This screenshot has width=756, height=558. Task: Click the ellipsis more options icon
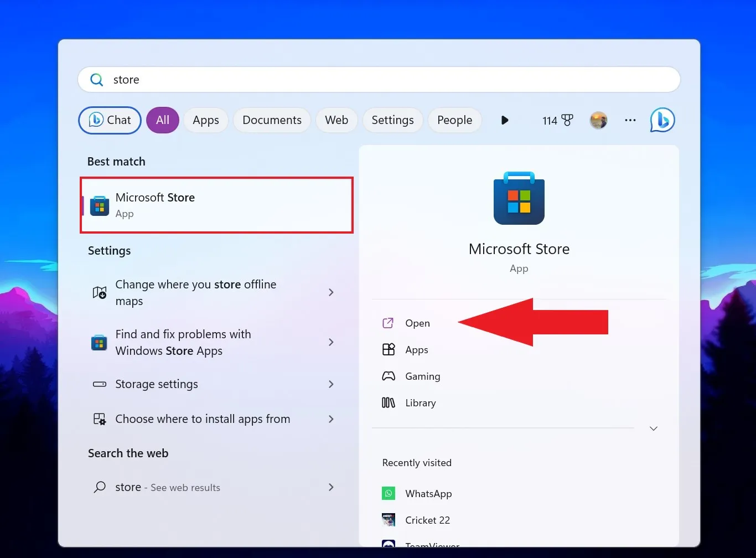point(630,120)
